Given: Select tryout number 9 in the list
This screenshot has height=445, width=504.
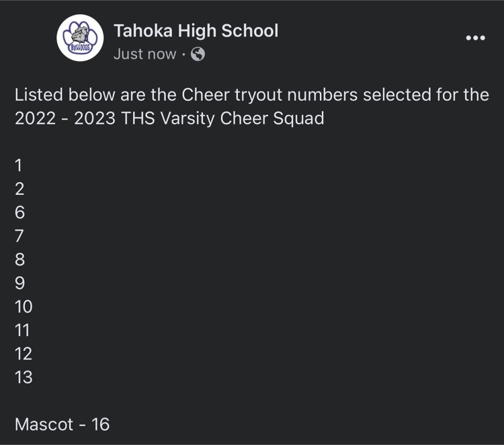Looking at the screenshot, I should pyautogui.click(x=19, y=283).
